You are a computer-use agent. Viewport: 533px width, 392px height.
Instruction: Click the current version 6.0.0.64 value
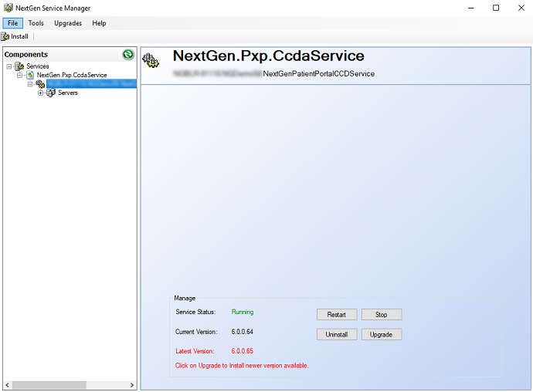[x=242, y=332]
